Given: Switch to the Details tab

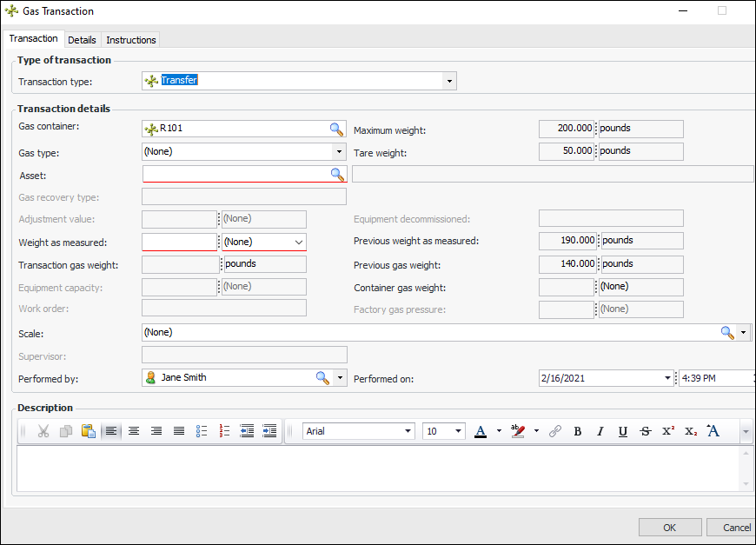Looking at the screenshot, I should (x=82, y=40).
